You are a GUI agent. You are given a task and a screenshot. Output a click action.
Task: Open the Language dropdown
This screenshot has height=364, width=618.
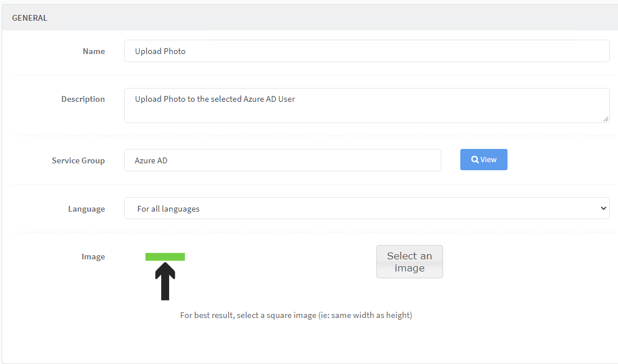pyautogui.click(x=367, y=208)
